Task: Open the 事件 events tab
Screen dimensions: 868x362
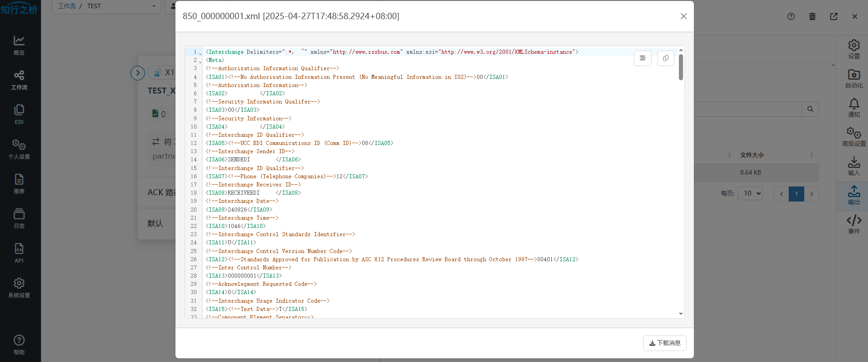Action: 854,224
